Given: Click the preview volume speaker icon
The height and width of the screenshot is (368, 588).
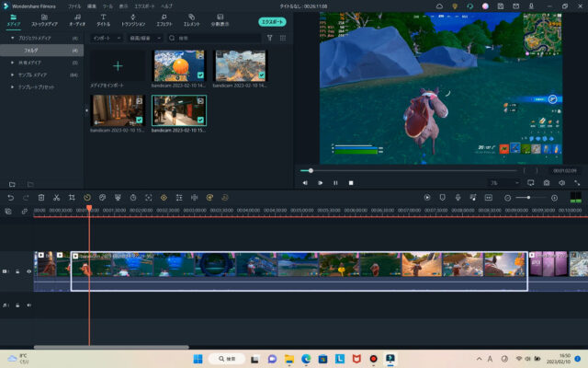Looking at the screenshot, I should pos(561,183).
